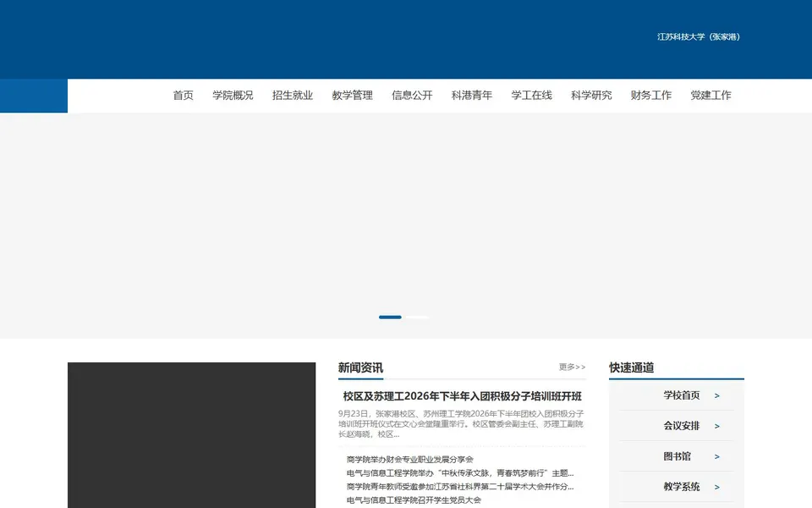Switch to the second carousel indicator
The image size is (812, 508).
(417, 317)
